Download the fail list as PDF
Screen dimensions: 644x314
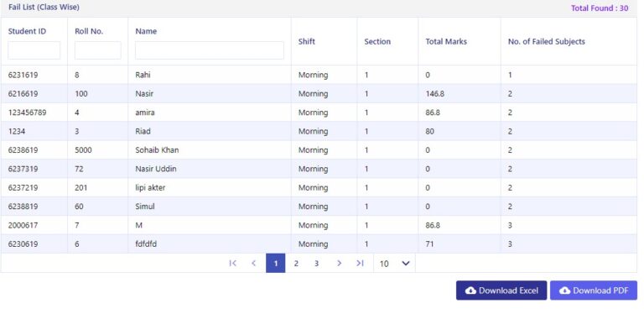point(594,290)
